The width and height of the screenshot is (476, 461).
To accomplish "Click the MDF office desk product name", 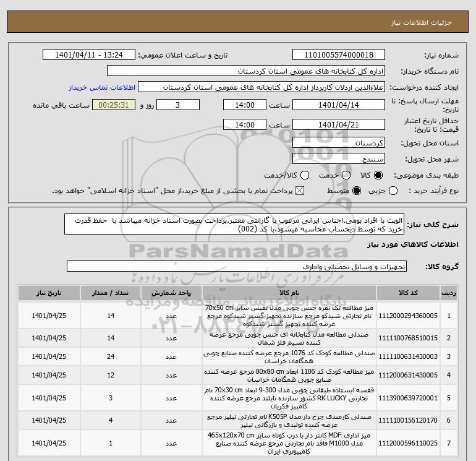I will [x=289, y=443].
